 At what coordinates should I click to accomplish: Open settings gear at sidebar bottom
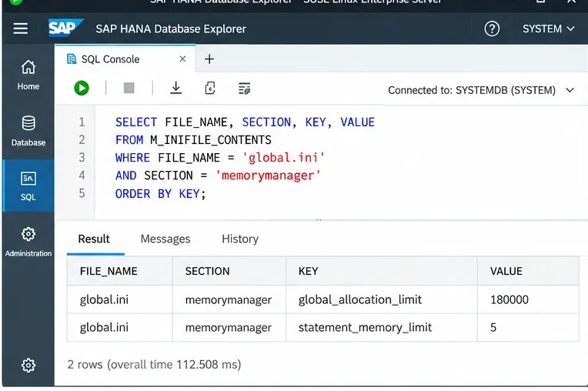[28, 365]
